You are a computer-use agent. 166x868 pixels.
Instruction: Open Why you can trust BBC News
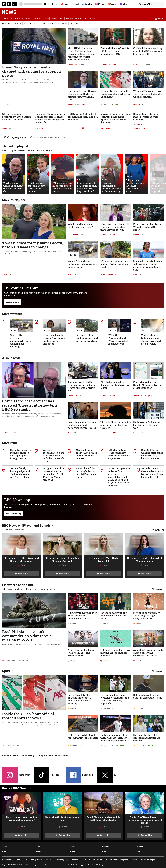[53, 755]
